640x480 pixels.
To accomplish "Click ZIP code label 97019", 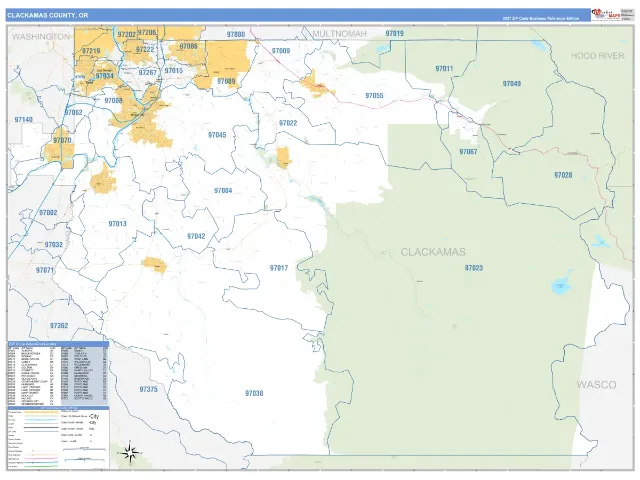I will (x=394, y=33).
